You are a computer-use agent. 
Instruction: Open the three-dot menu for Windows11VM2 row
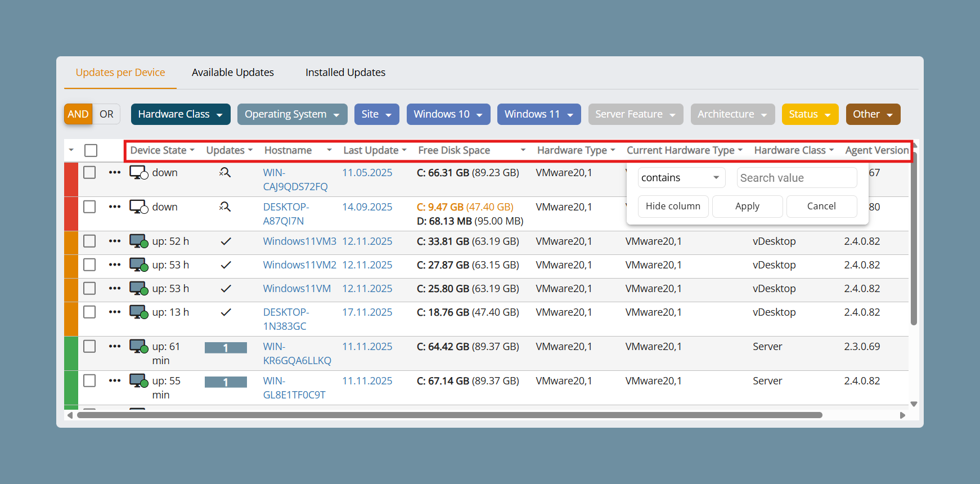pyautogui.click(x=115, y=265)
